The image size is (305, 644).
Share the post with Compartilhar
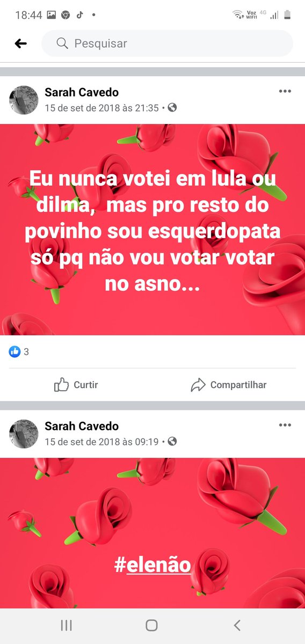click(x=229, y=385)
